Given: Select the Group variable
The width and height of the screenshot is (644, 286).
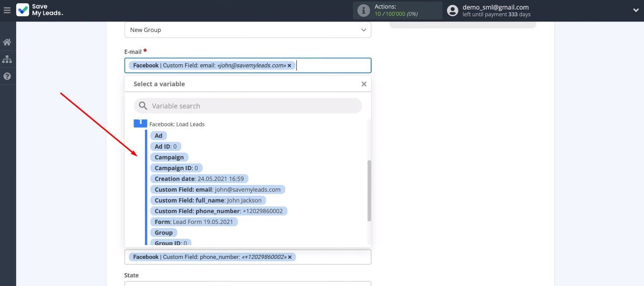Looking at the screenshot, I should (x=164, y=233).
